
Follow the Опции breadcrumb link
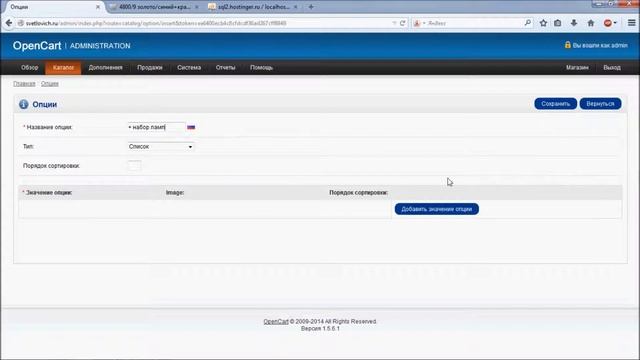coord(50,84)
